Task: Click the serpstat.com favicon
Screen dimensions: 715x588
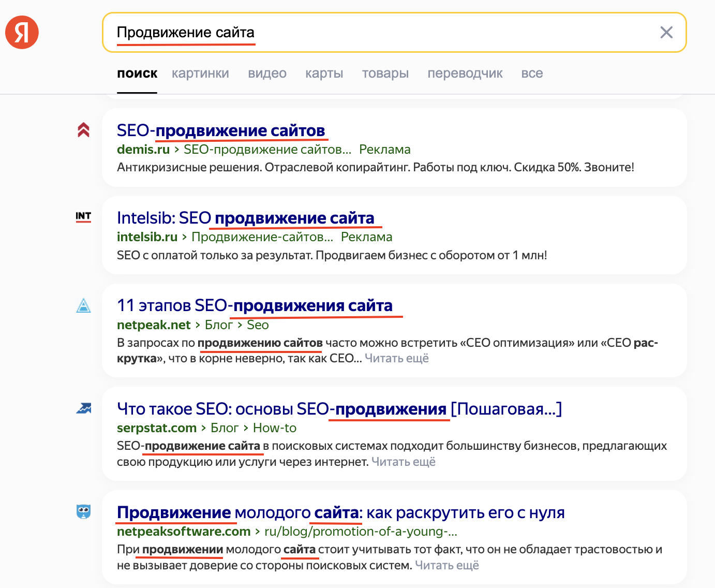Action: tap(83, 409)
